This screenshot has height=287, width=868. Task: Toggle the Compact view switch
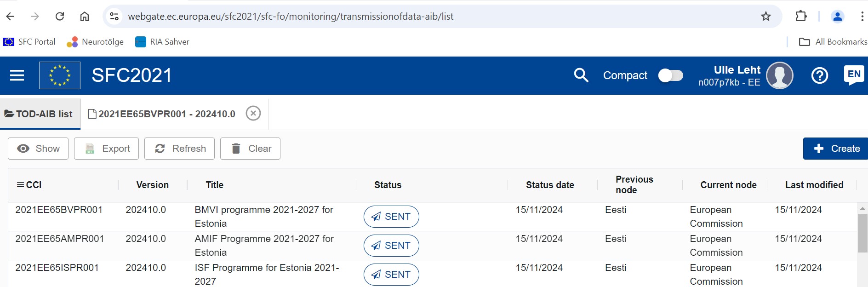[671, 75]
